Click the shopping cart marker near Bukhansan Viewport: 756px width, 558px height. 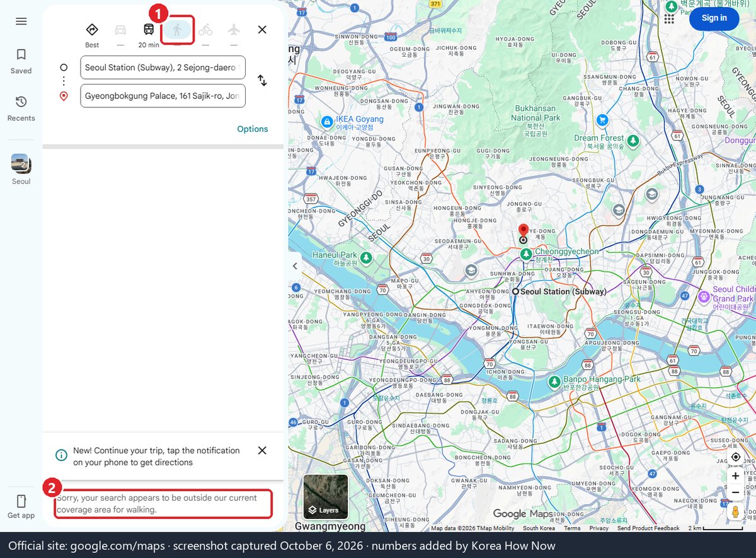pyautogui.click(x=602, y=119)
